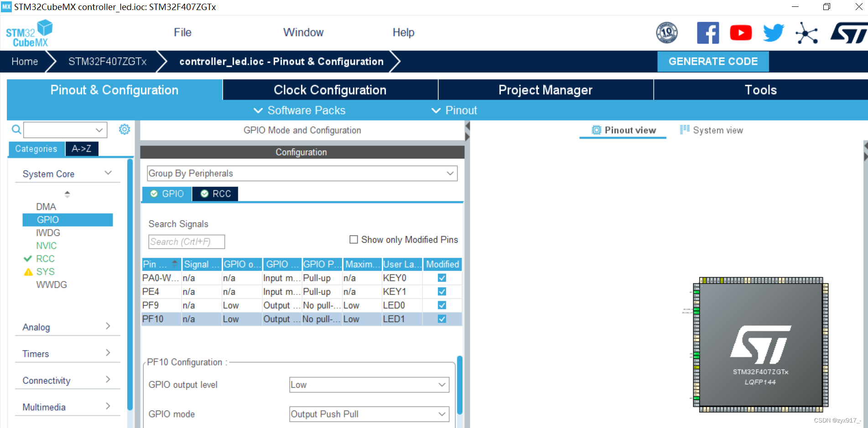868x428 pixels.
Task: Go to Home breadcrumb
Action: click(x=25, y=62)
